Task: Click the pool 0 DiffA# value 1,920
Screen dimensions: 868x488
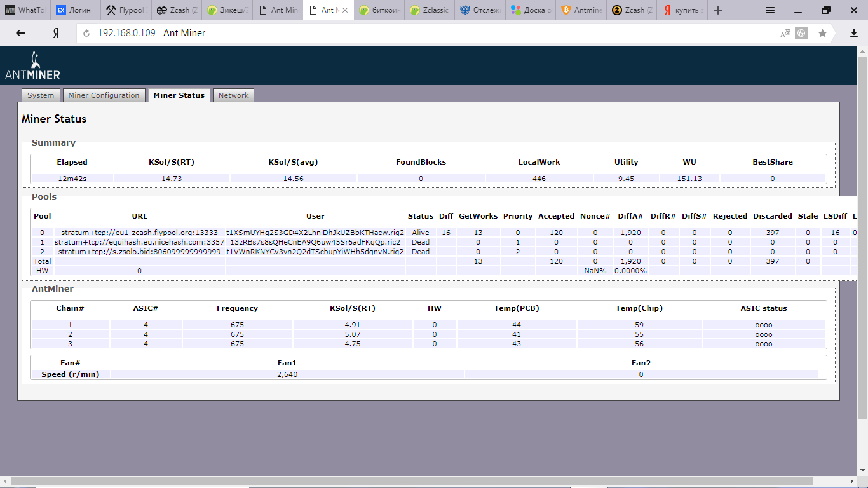Action: 631,233
